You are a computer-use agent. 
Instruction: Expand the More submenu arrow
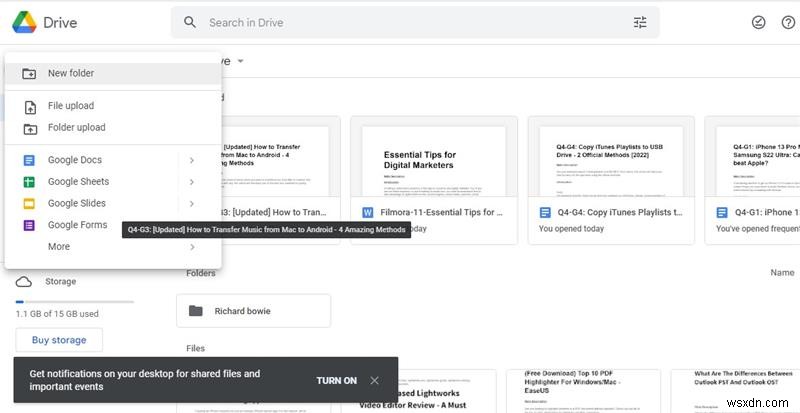click(x=192, y=247)
